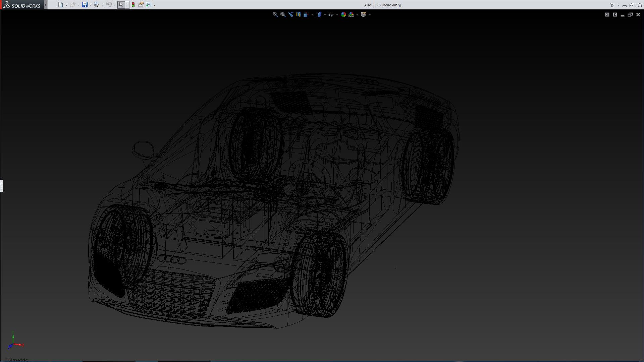Select the Previous View icon
Image resolution: width=644 pixels, height=362 pixels.
[290, 14]
